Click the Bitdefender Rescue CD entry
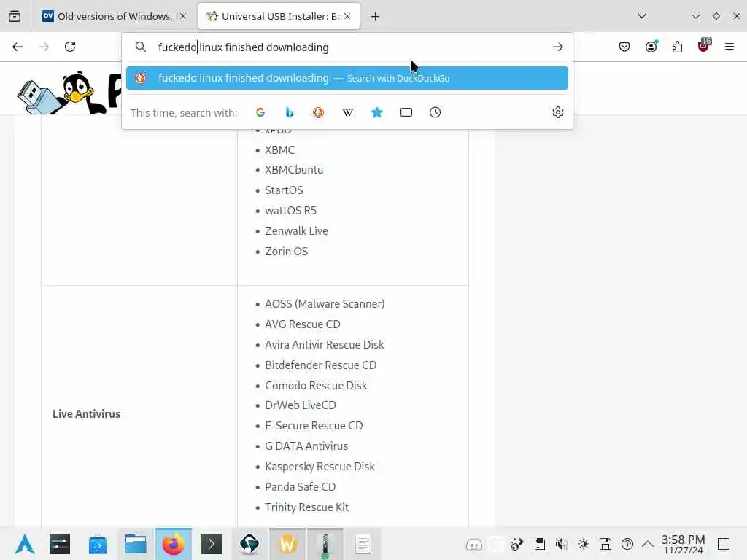The image size is (747, 560). [321, 365]
